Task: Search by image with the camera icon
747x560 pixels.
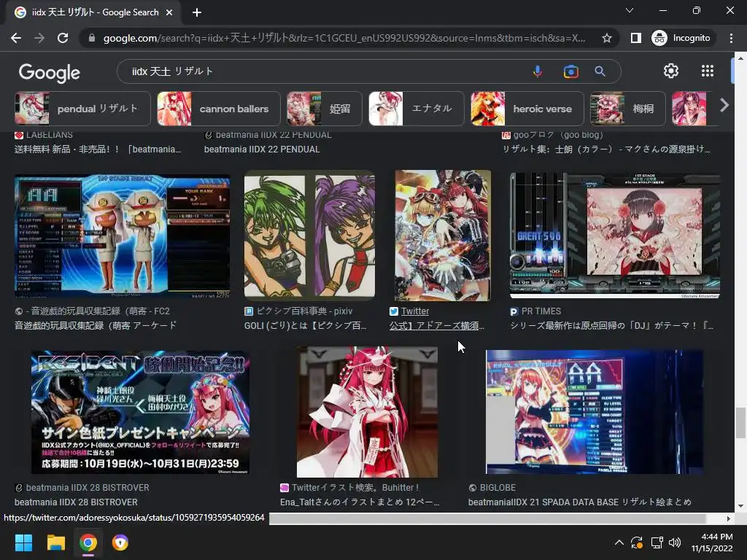Action: pos(570,71)
